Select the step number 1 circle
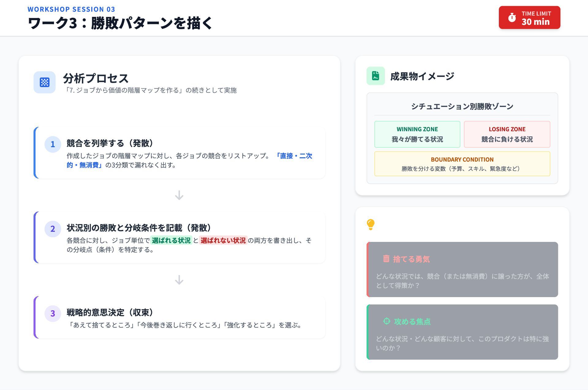 53,144
